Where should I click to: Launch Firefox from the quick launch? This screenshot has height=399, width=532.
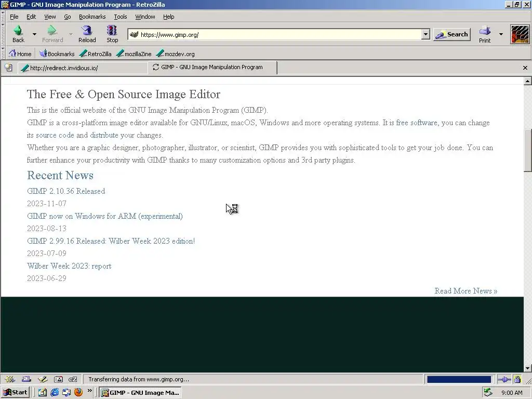tap(78, 393)
